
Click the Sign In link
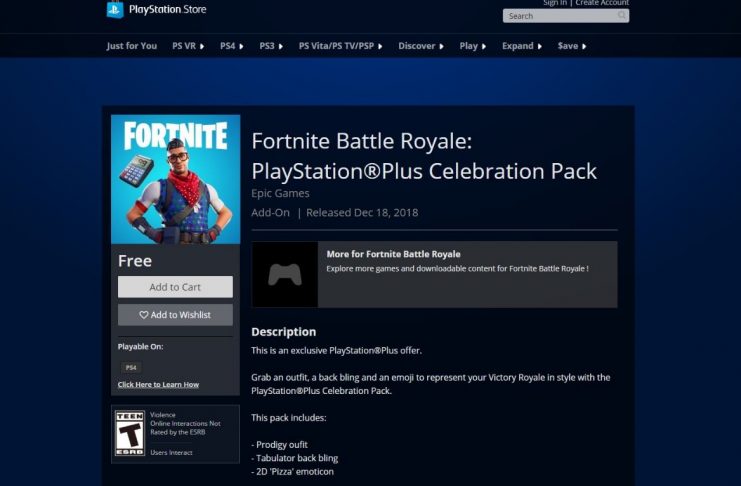(x=555, y=3)
